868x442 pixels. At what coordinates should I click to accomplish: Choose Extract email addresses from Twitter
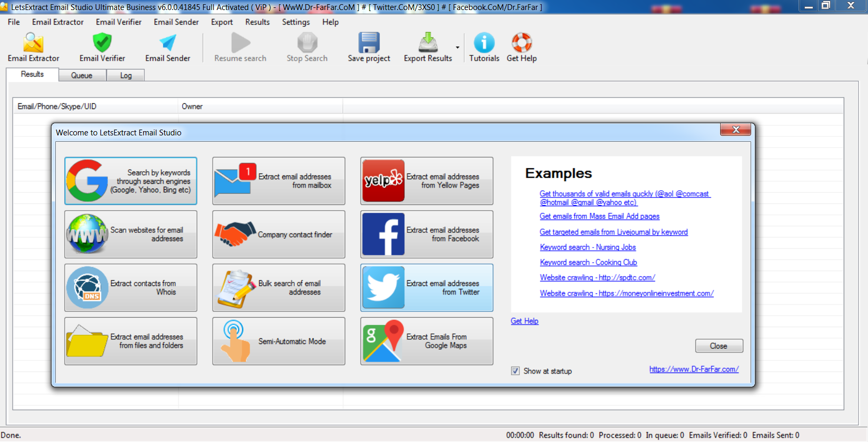click(x=426, y=288)
